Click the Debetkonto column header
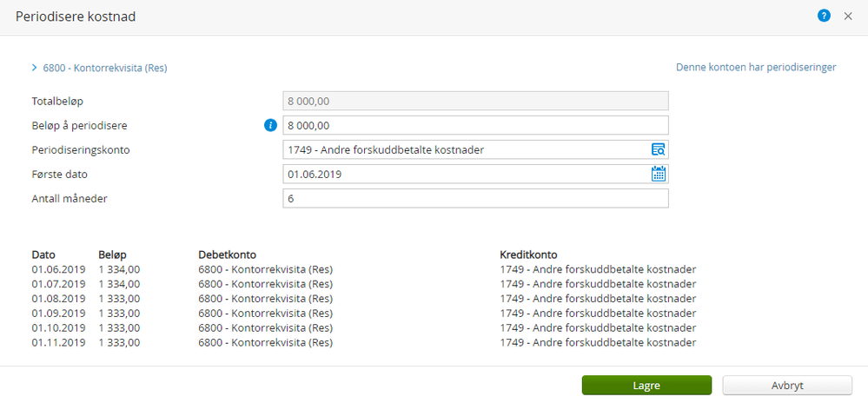 pyautogui.click(x=227, y=254)
